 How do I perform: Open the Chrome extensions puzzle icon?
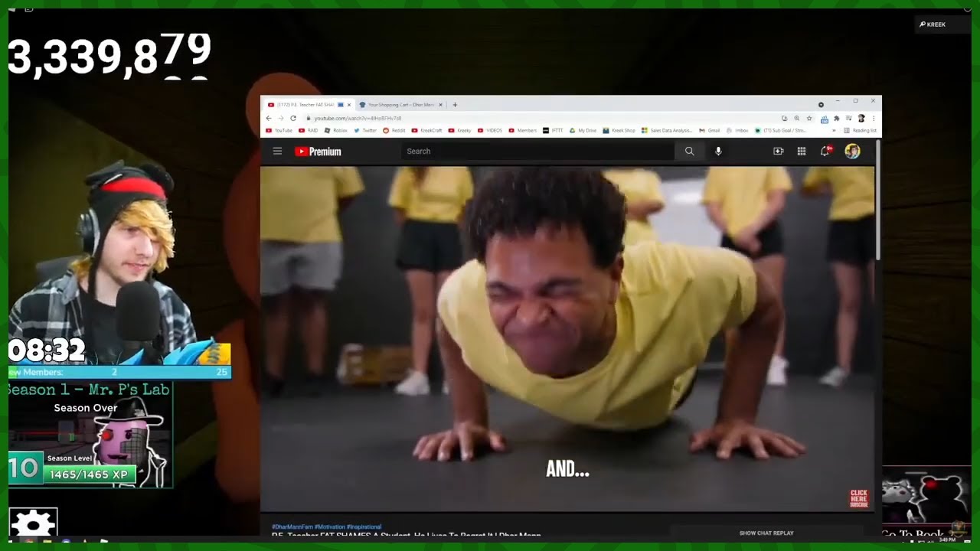click(x=837, y=119)
